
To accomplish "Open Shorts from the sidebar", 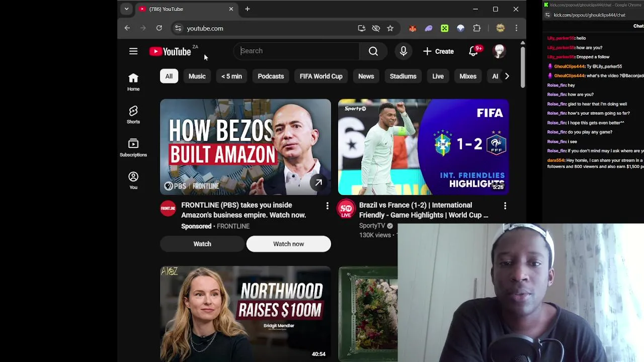I will tap(133, 115).
